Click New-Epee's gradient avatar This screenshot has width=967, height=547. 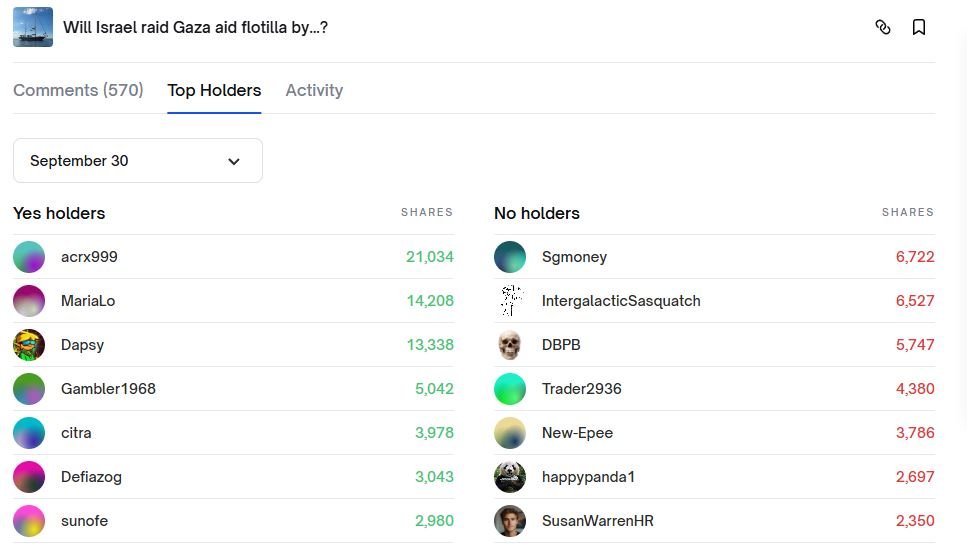510,433
